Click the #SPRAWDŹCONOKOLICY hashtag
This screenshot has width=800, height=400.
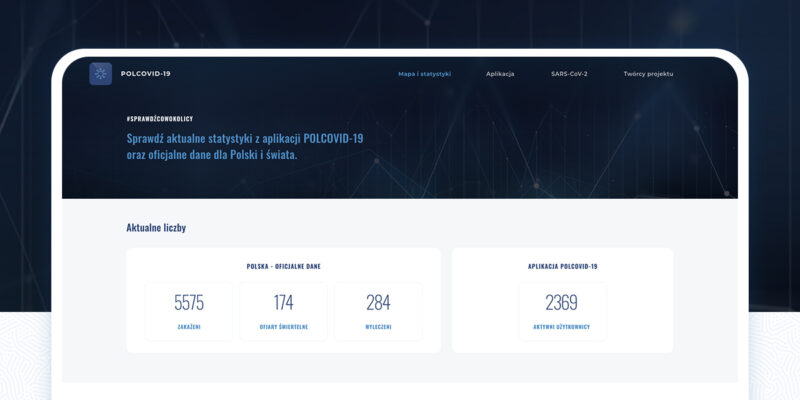tap(159, 119)
